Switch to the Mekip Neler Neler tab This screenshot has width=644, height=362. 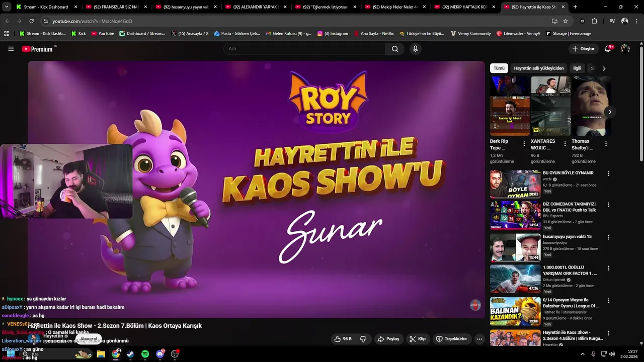click(394, 7)
